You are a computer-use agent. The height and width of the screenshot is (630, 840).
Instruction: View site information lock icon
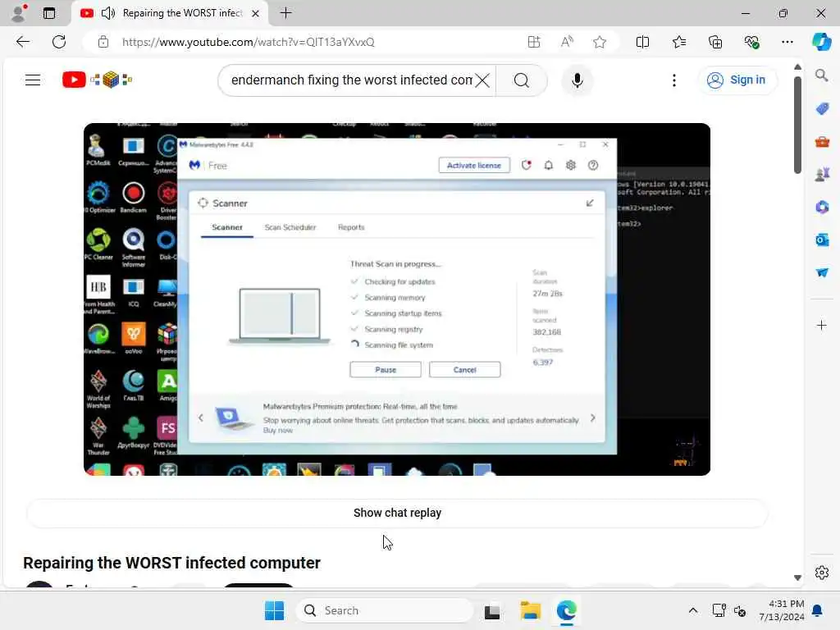(x=103, y=42)
